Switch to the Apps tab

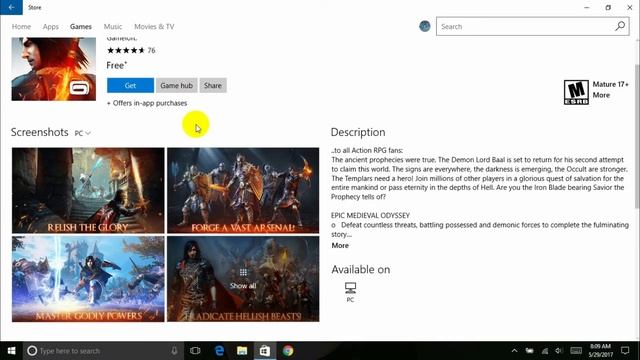[51, 27]
